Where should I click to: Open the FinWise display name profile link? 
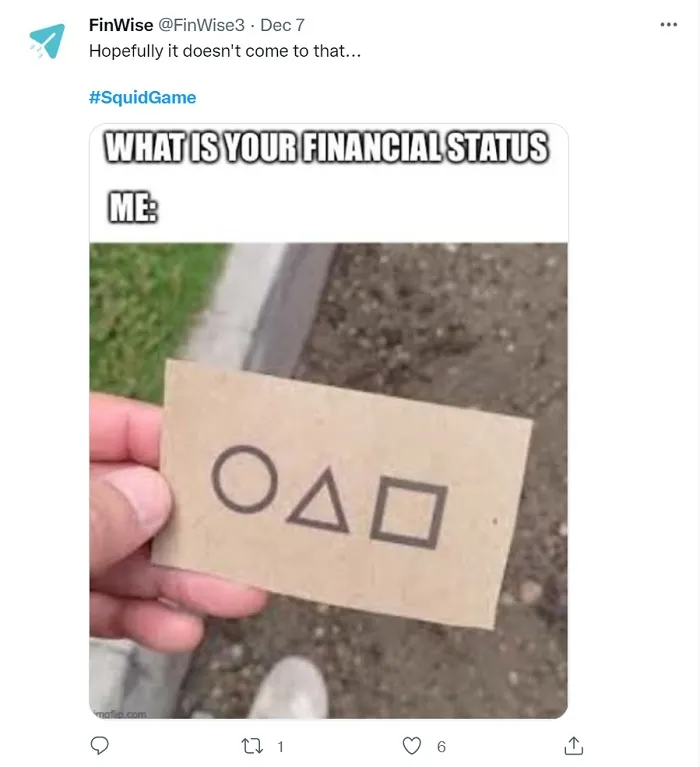click(x=121, y=25)
